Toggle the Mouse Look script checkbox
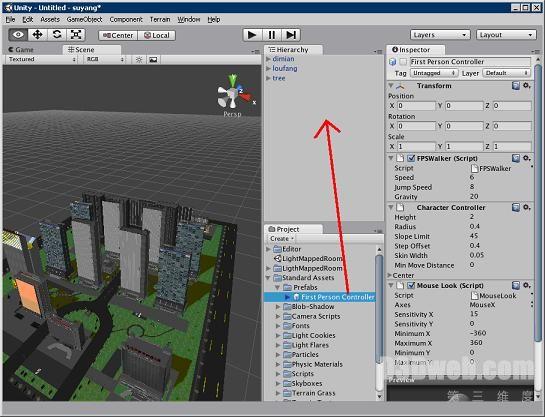 click(411, 286)
